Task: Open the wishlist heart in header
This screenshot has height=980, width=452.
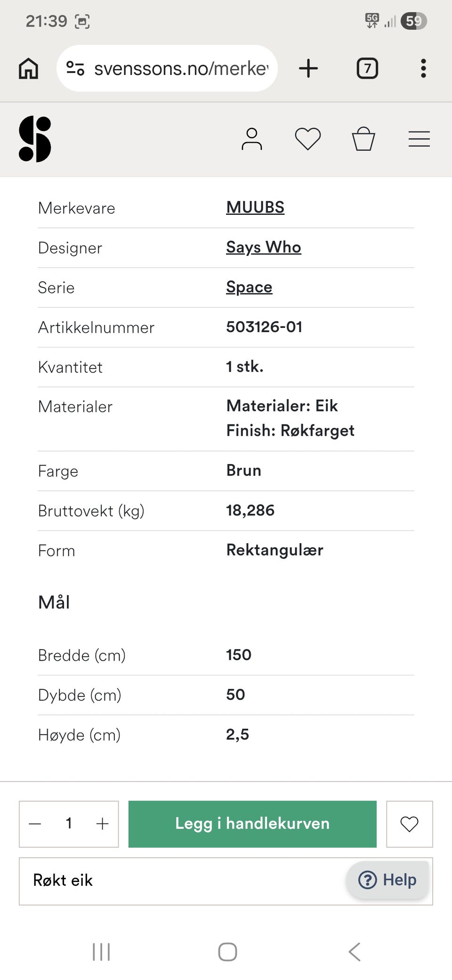Action: pyautogui.click(x=308, y=139)
